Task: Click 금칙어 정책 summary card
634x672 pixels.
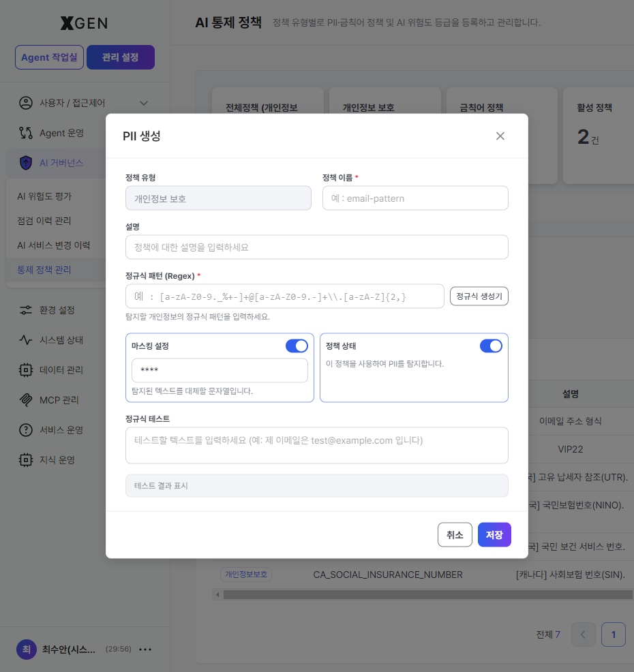Action: 502,136
